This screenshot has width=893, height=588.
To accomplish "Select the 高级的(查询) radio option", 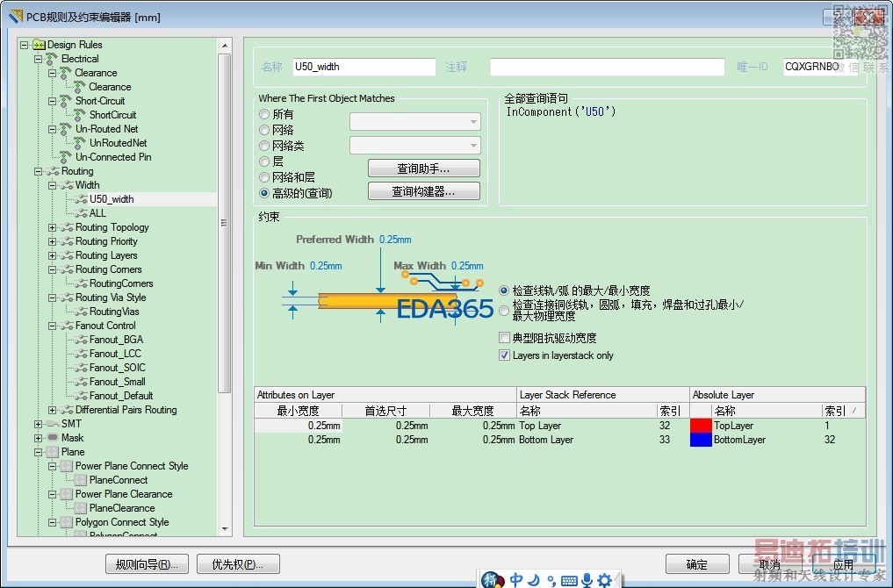I will (264, 194).
